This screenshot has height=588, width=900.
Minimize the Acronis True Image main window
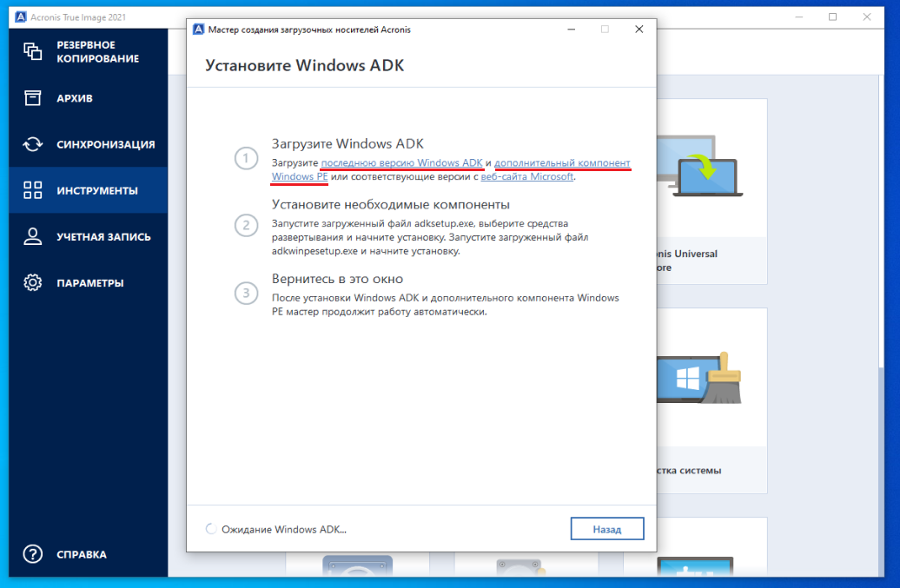(799, 17)
